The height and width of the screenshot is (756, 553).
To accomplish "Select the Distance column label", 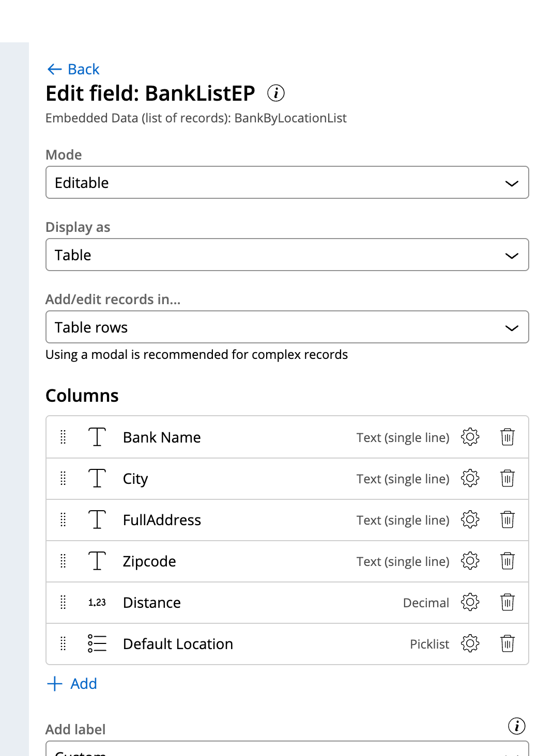I will pos(152,603).
